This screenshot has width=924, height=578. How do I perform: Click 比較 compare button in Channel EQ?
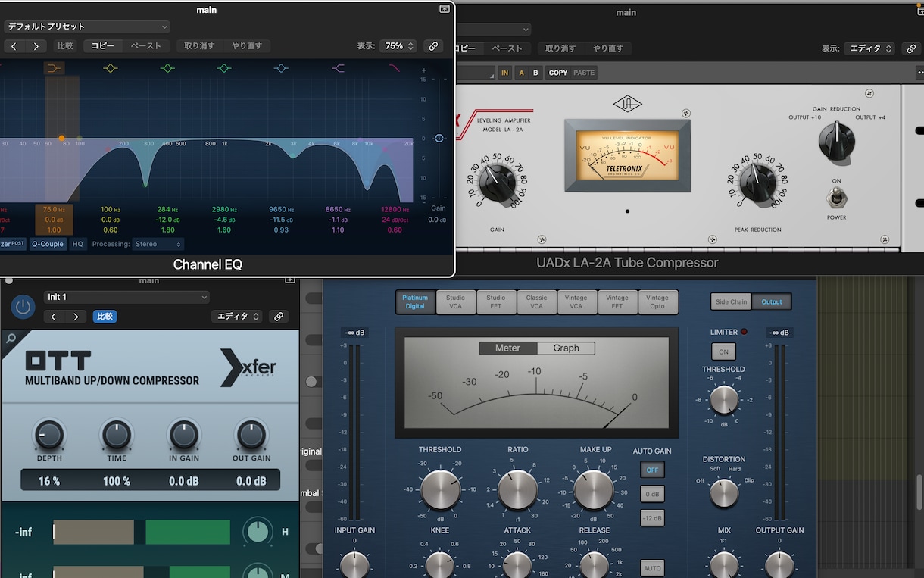tap(66, 46)
